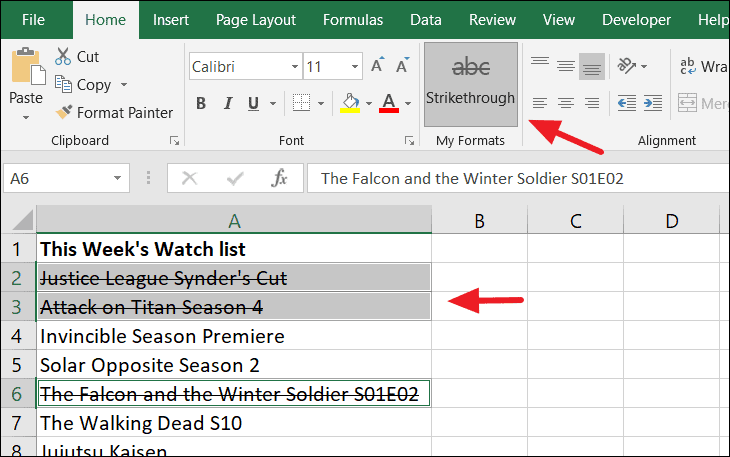Select Middle Align icon
Screen dimensions: 730x457
tap(566, 66)
